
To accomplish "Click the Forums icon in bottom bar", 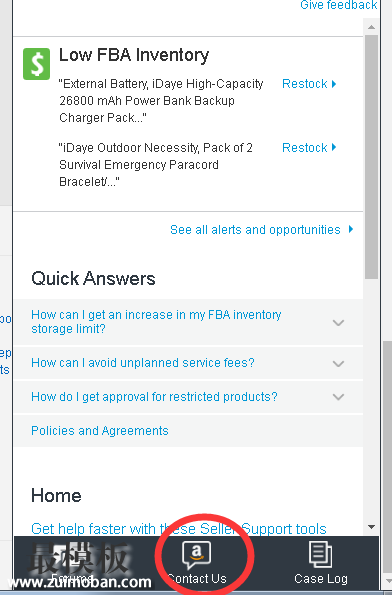I will (71, 555).
